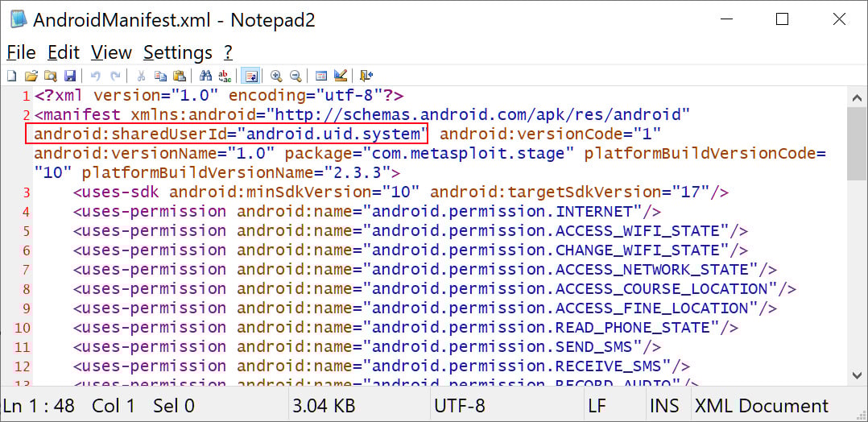This screenshot has height=422, width=868.
Task: Maximize the Notepad2 window
Action: pos(782,19)
